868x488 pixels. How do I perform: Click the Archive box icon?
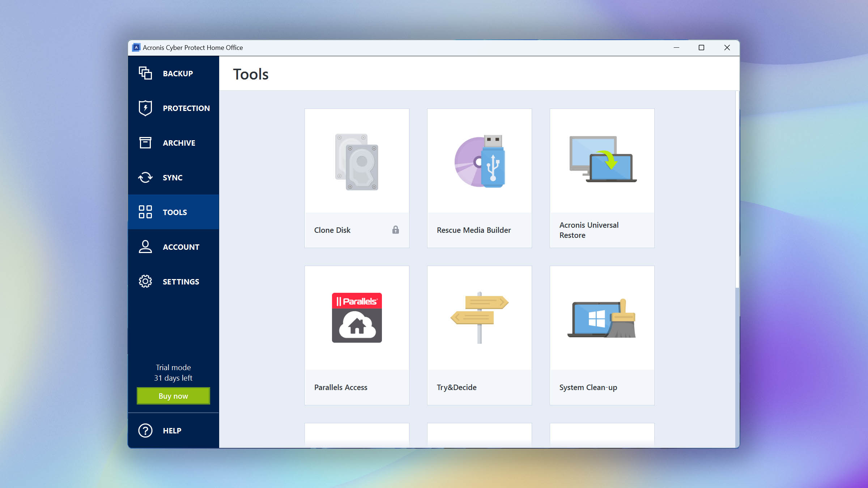(x=145, y=143)
